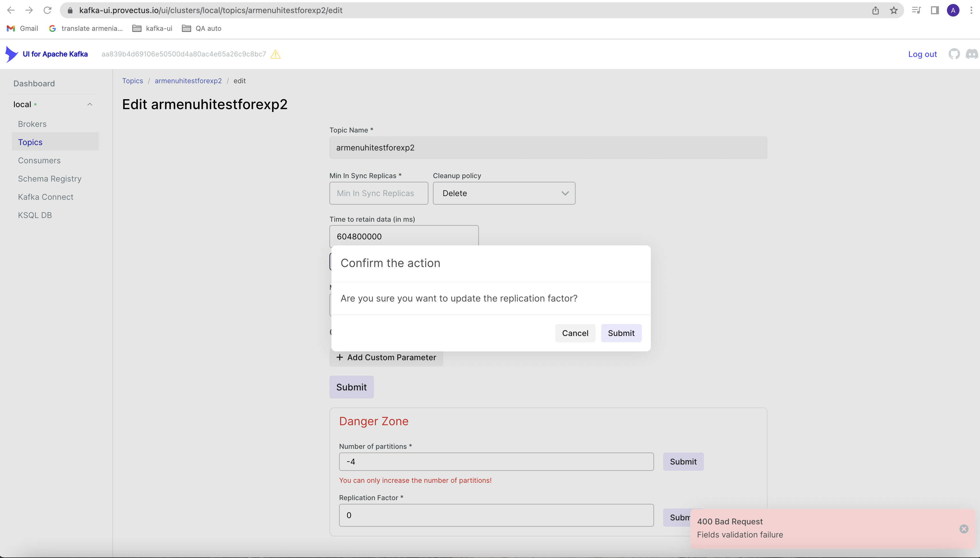The width and height of the screenshot is (980, 558).
Task: Open the Gmail bookmark
Action: pyautogui.click(x=22, y=28)
